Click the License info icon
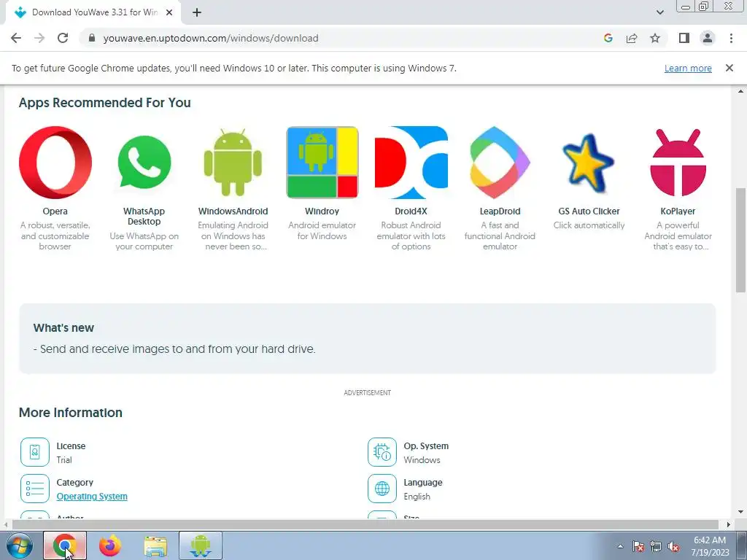Viewport: 747px width, 560px height. pos(35,452)
